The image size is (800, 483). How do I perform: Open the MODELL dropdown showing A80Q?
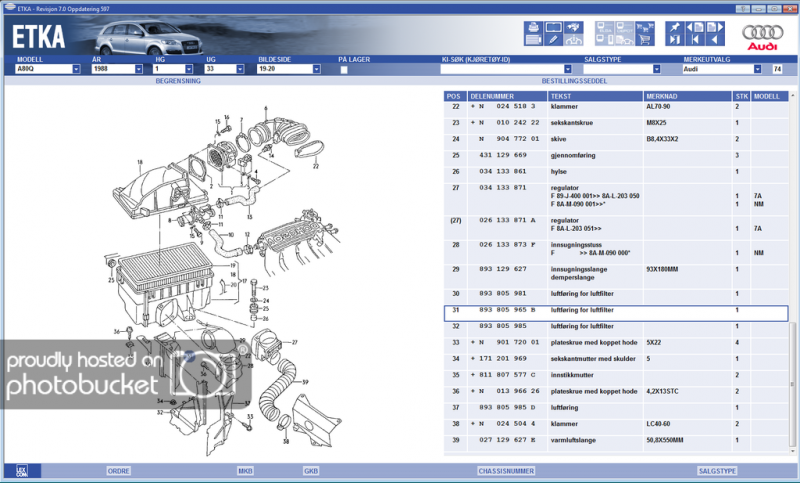75,70
